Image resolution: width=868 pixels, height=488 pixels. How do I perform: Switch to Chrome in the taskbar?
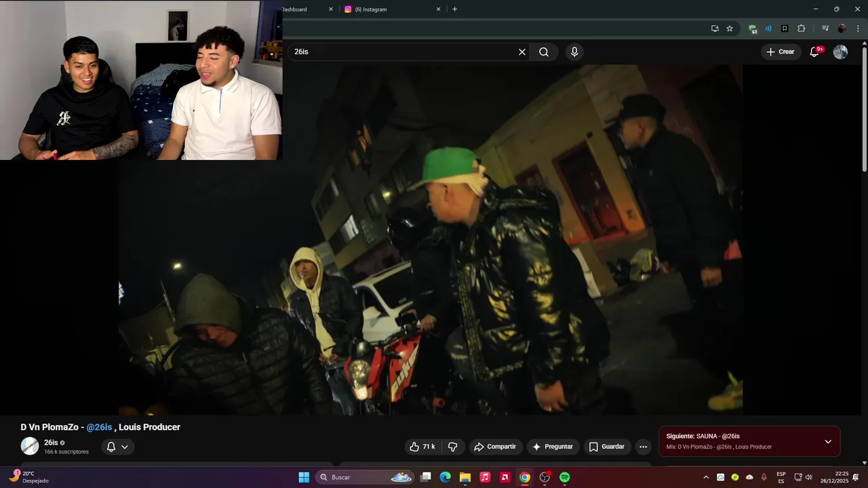click(525, 477)
